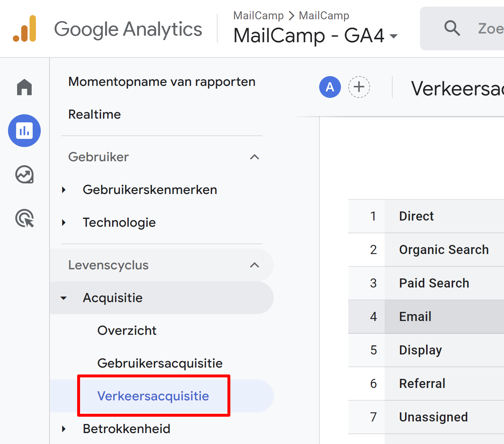This screenshot has width=504, height=444.
Task: Open the Realtime report
Action: [x=95, y=115]
